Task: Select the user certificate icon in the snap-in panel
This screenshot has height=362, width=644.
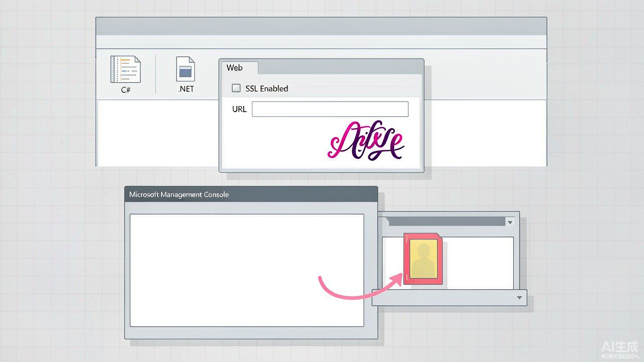Action: point(423,259)
